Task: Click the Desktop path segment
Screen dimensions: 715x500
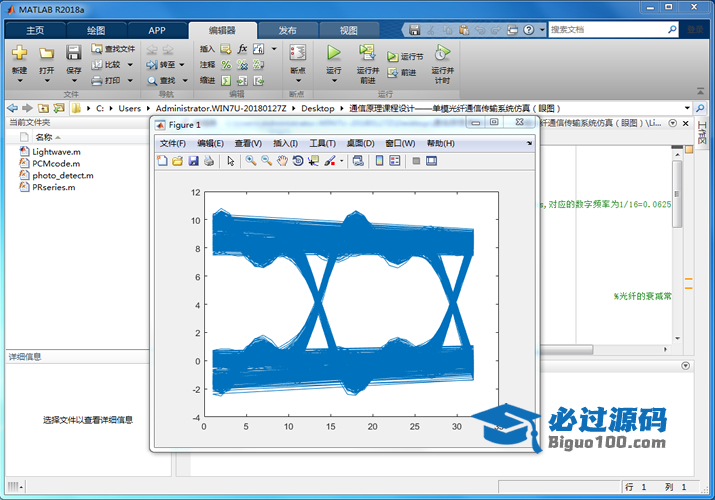Action: pyautogui.click(x=317, y=108)
